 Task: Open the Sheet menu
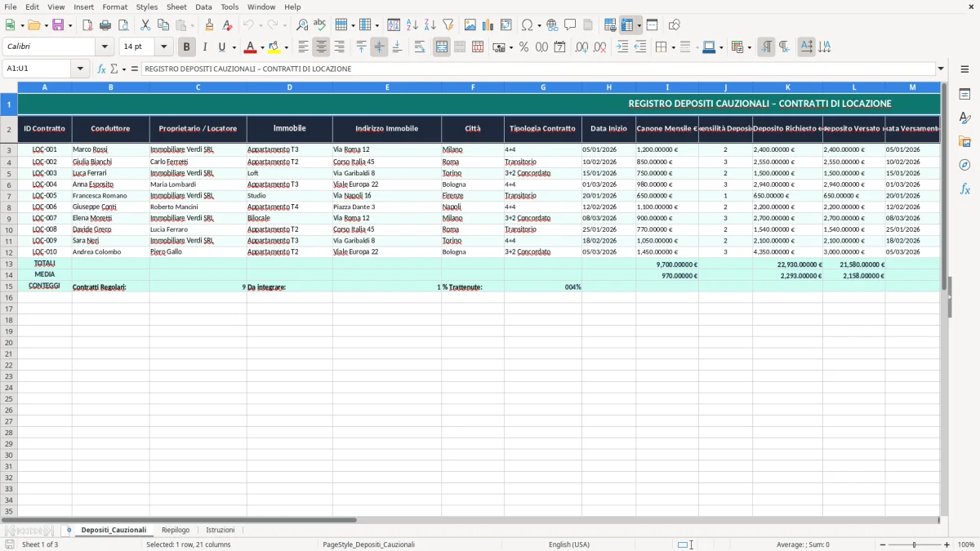click(x=176, y=7)
